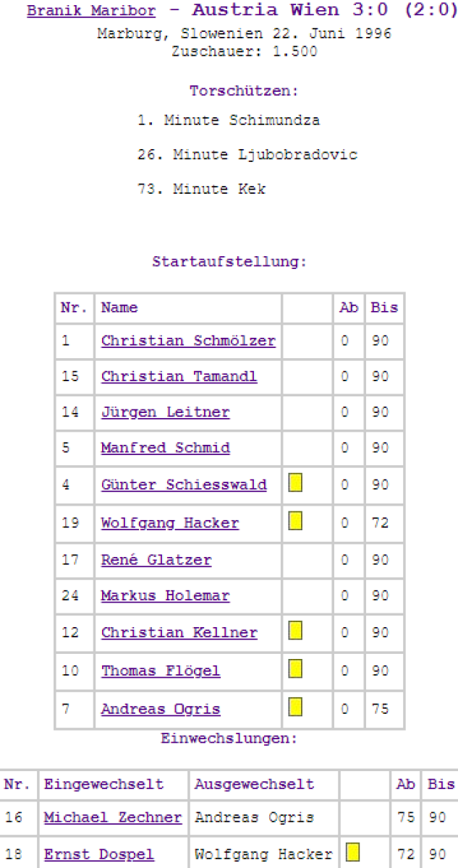Screen dimensions: 458x868
Task: Open René Glatzer's player page
Action: point(156,560)
